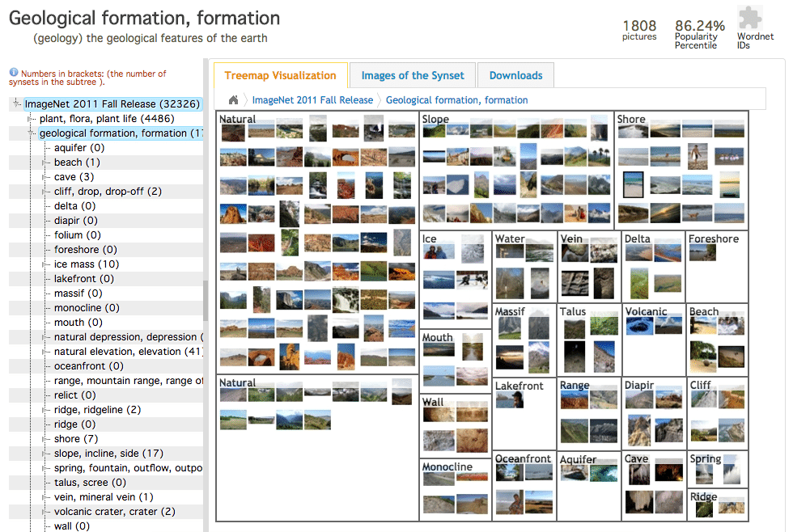Screen dimensions: 793x532
Task: Open the Downloads tab
Action: coord(516,76)
